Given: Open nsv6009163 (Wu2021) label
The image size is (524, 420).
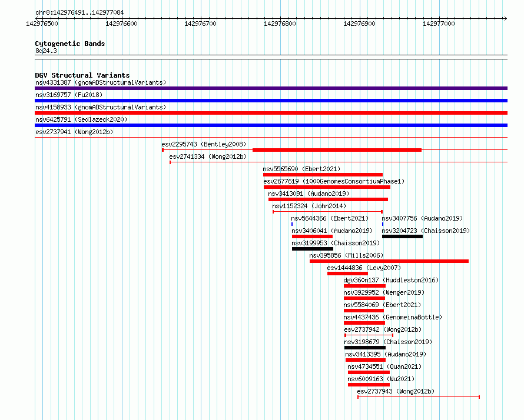Looking at the screenshot, I should click(x=381, y=379).
